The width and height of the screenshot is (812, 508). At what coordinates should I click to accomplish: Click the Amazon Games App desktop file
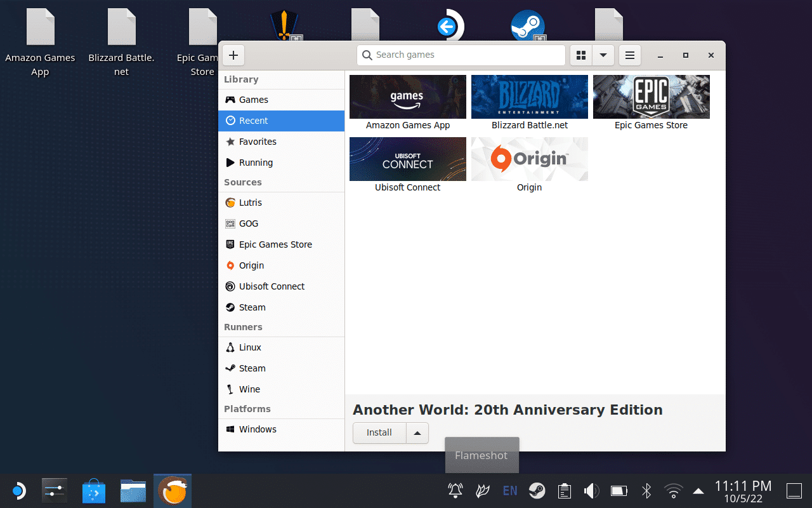click(x=41, y=43)
